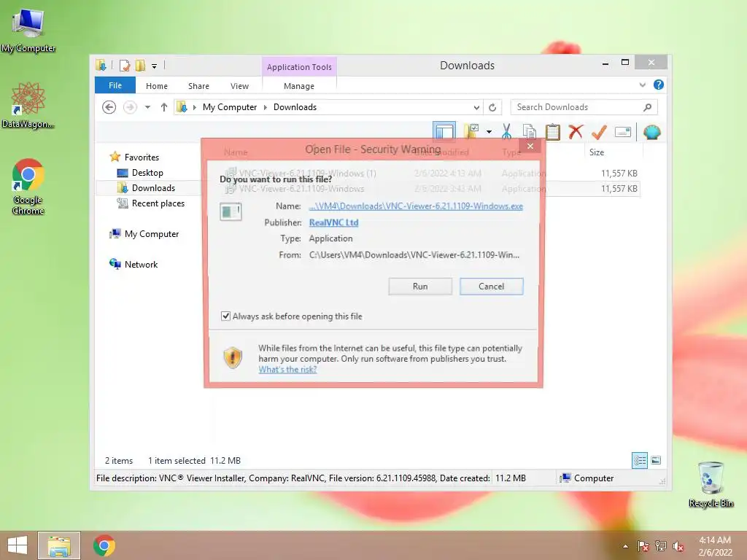The width and height of the screenshot is (747, 560).
Task: Open the dropdown arrow beside folder options
Action: coord(489,132)
